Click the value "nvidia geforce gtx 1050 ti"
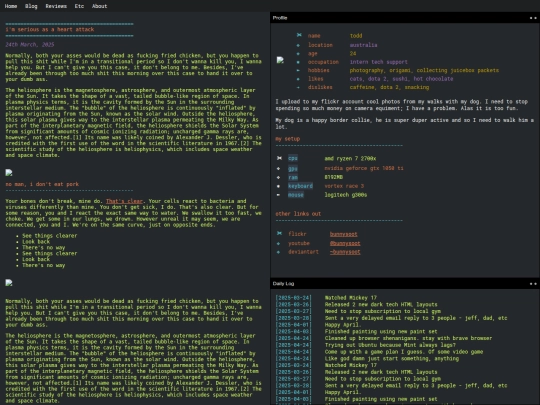The image size is (540, 405). (364, 168)
